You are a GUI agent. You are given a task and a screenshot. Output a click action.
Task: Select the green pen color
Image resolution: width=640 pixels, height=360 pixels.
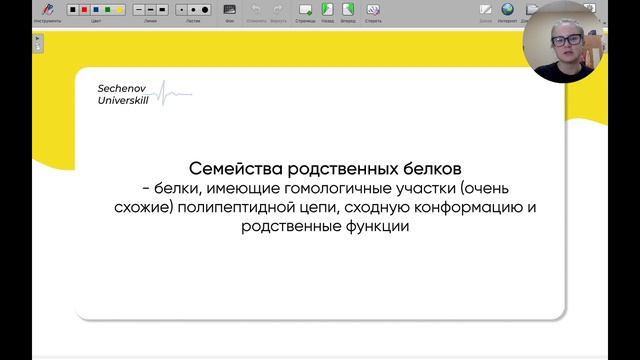pyautogui.click(x=108, y=9)
